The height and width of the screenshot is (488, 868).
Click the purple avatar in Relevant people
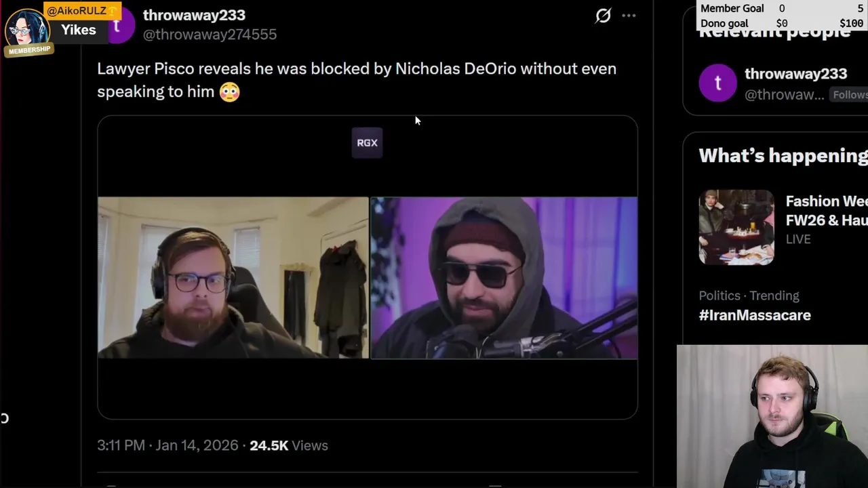(x=717, y=83)
